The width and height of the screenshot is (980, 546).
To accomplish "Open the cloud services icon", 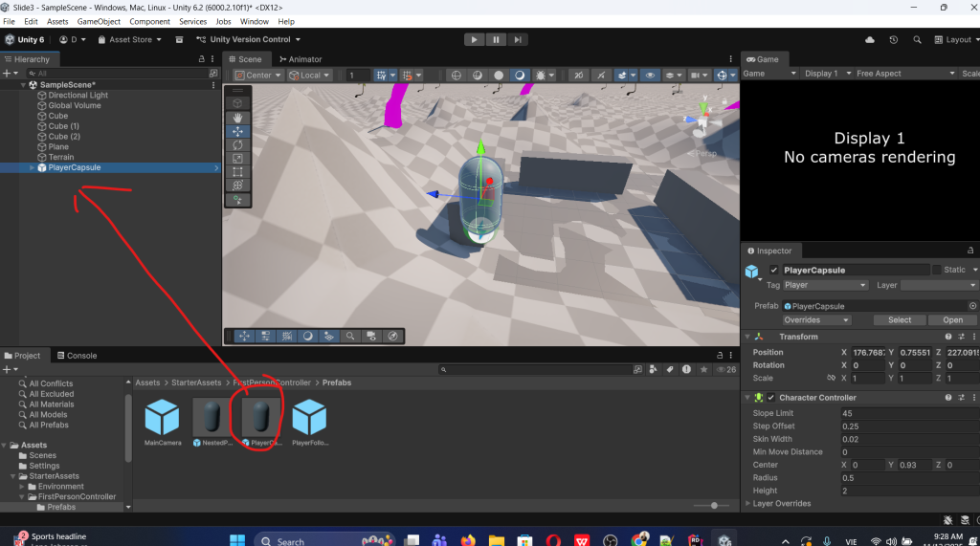I will tap(869, 40).
